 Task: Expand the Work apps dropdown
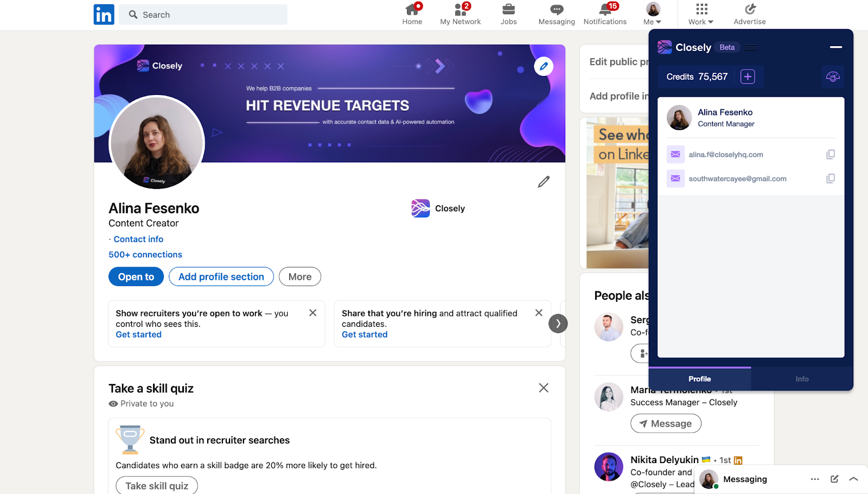pyautogui.click(x=701, y=14)
